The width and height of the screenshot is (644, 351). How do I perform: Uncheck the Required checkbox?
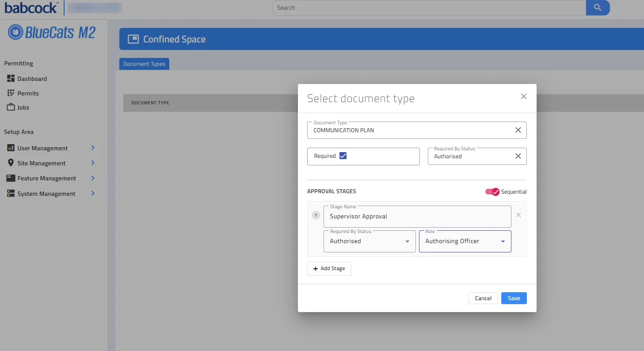(x=343, y=156)
